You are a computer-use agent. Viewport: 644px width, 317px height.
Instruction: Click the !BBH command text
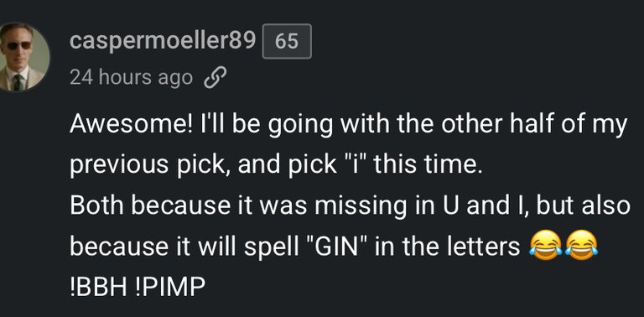[x=98, y=289]
